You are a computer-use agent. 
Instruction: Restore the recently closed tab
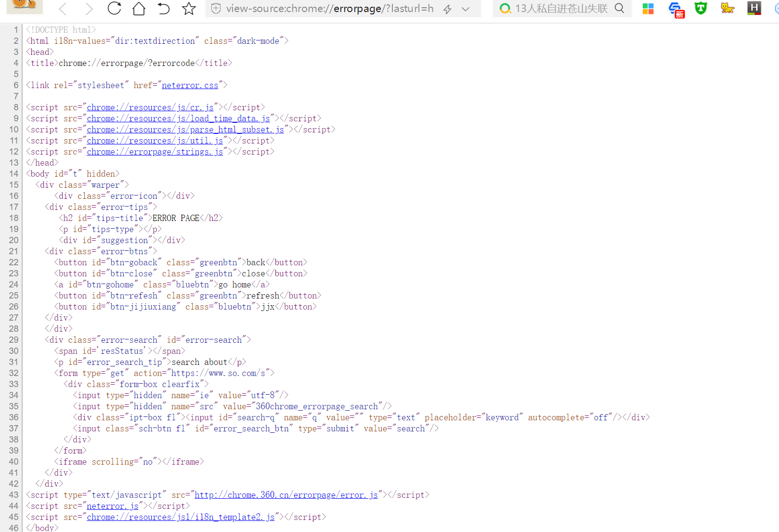click(x=164, y=8)
